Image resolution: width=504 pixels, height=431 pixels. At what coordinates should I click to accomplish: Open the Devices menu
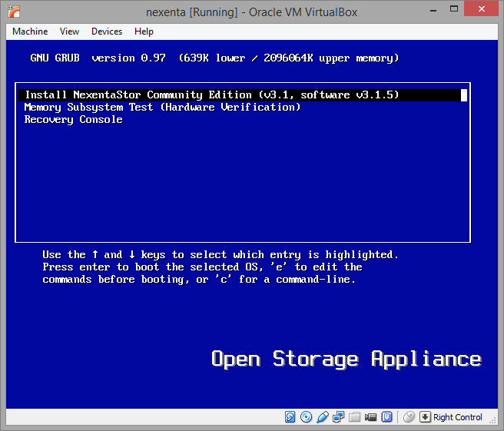pos(107,31)
